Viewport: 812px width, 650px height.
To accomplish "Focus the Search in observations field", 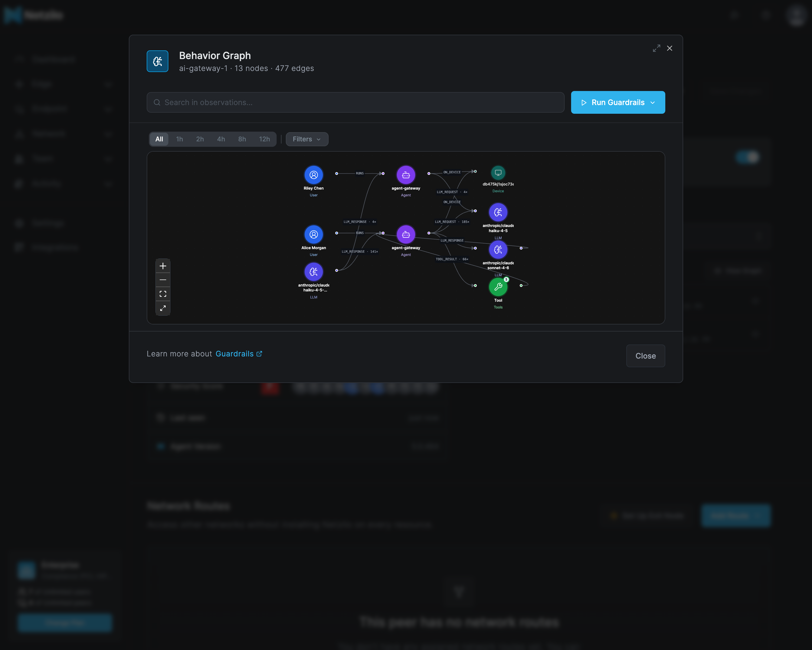I will coord(356,102).
